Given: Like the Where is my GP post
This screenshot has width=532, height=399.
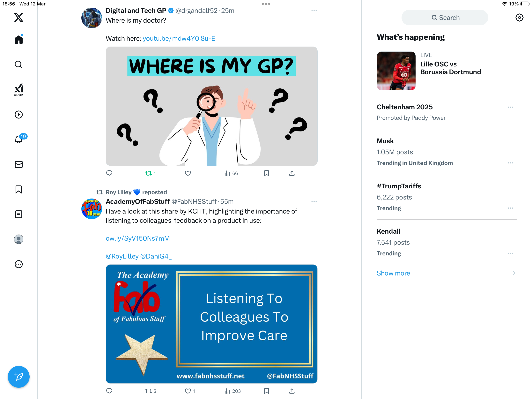Looking at the screenshot, I should pos(188,173).
